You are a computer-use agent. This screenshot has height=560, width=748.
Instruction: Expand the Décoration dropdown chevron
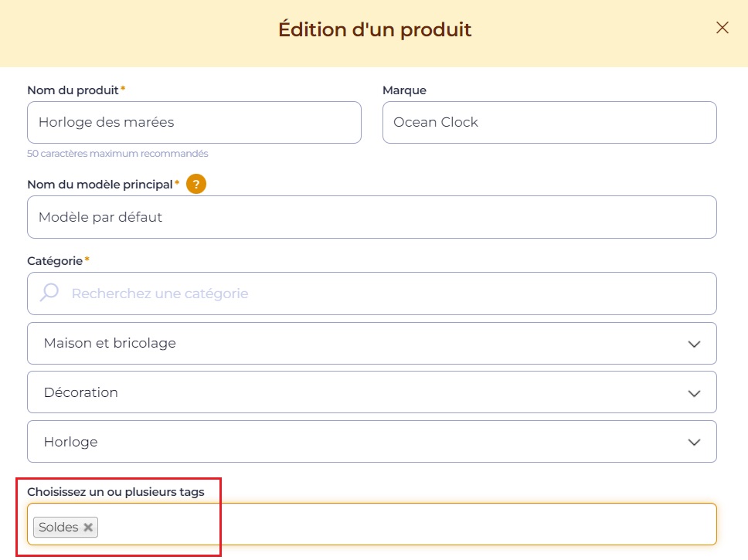[694, 393]
